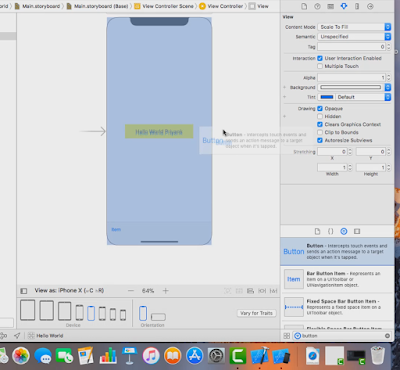The height and width of the screenshot is (370, 400).
Task: Select the Hello World Priyank label
Action: coord(159,132)
